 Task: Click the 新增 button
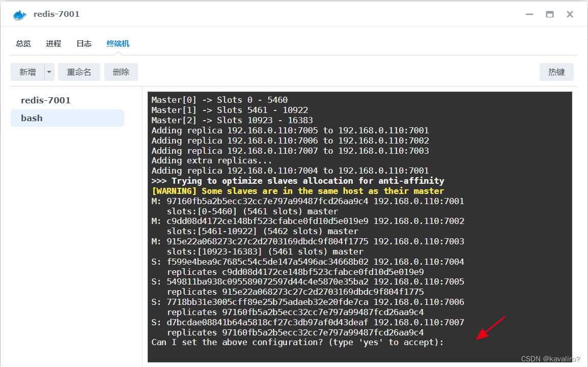click(28, 72)
